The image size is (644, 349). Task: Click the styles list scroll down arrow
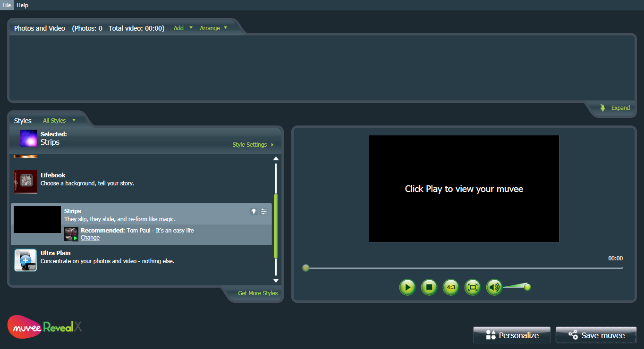pyautogui.click(x=276, y=281)
